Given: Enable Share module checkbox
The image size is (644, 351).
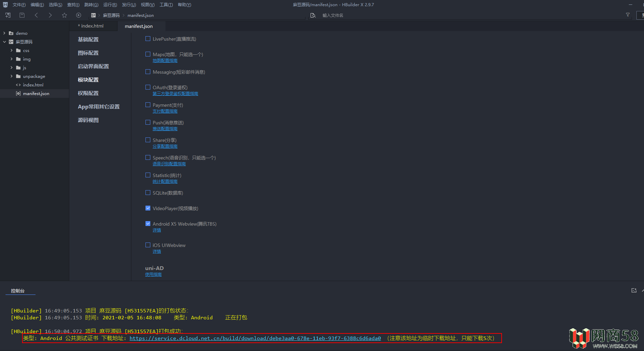Looking at the screenshot, I should [x=148, y=140].
